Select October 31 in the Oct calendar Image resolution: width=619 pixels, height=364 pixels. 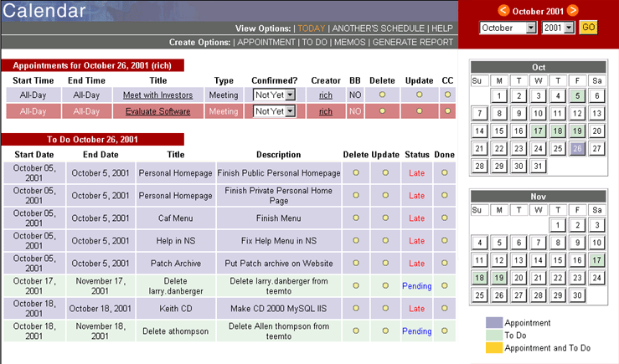538,166
